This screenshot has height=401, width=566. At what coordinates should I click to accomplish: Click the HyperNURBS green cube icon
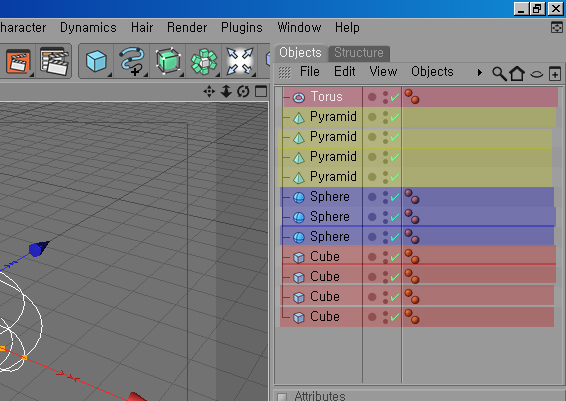pos(167,61)
